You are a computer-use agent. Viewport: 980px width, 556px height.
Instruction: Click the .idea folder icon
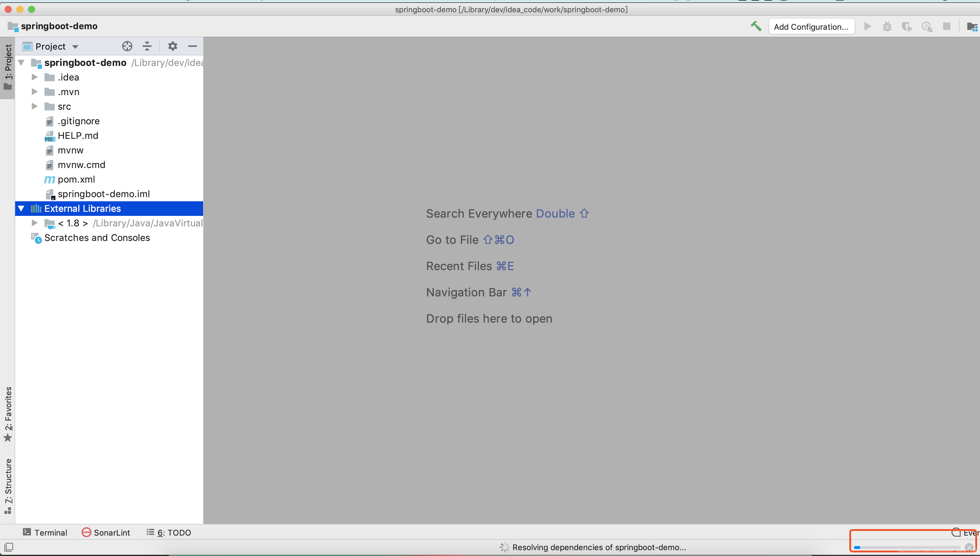coord(50,77)
